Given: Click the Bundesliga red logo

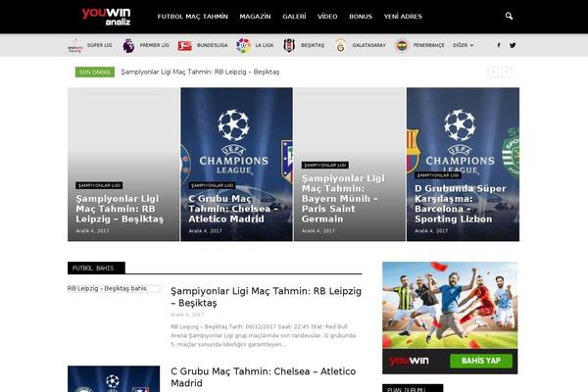Looking at the screenshot, I should coord(185,45).
